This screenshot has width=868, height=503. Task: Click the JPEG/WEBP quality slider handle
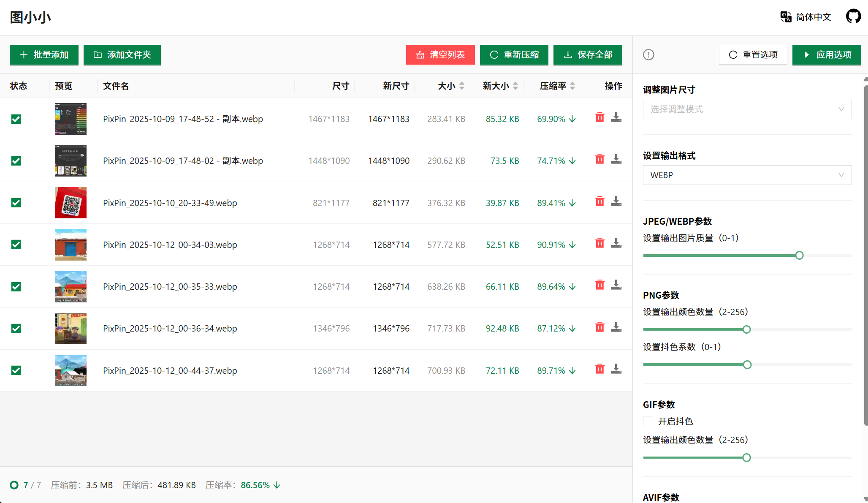799,256
